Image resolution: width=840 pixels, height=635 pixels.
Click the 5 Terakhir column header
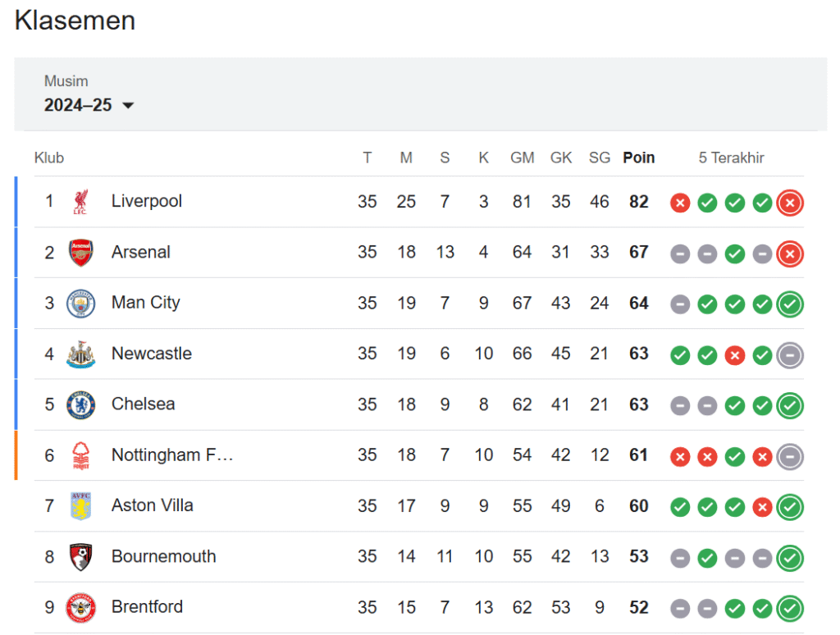[x=731, y=158]
